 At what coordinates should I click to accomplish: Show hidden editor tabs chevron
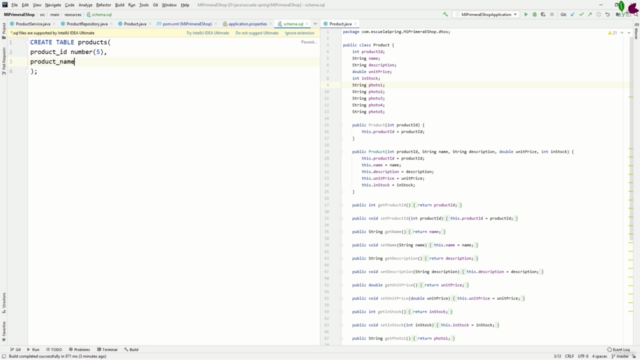[315, 24]
